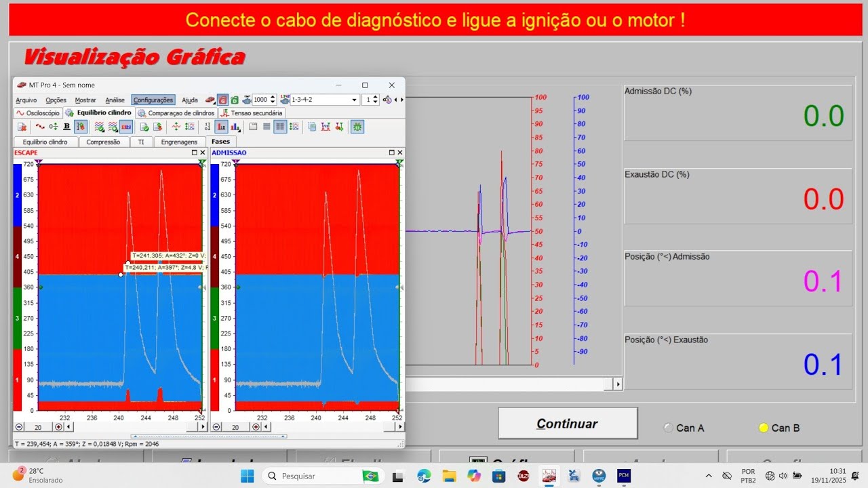The height and width of the screenshot is (488, 868).
Task: Select the red bar chart toolbar icon
Action: click(221, 127)
